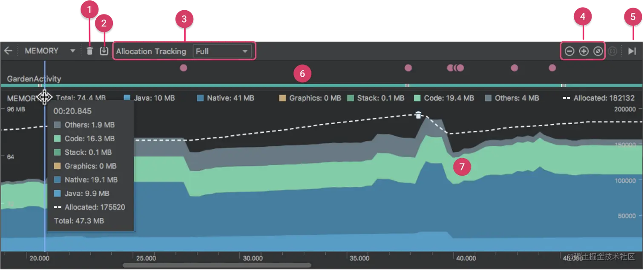
Task: Click Allocated: 175520 in the tooltip
Action: pyautogui.click(x=89, y=207)
